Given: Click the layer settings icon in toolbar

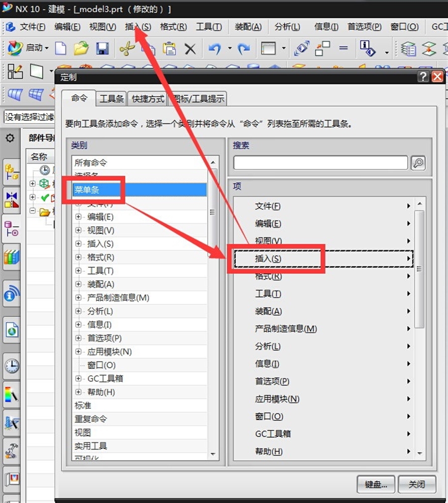Looking at the screenshot, I should pyautogui.click(x=409, y=49).
